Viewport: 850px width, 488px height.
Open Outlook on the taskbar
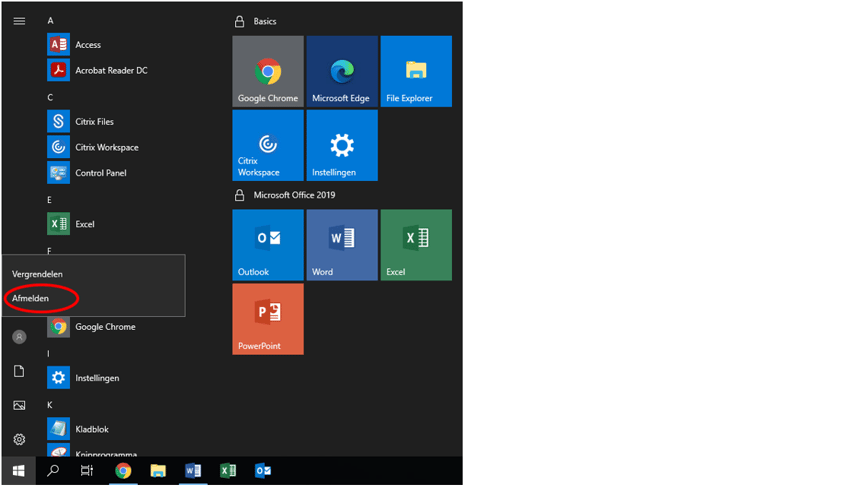[x=263, y=471]
